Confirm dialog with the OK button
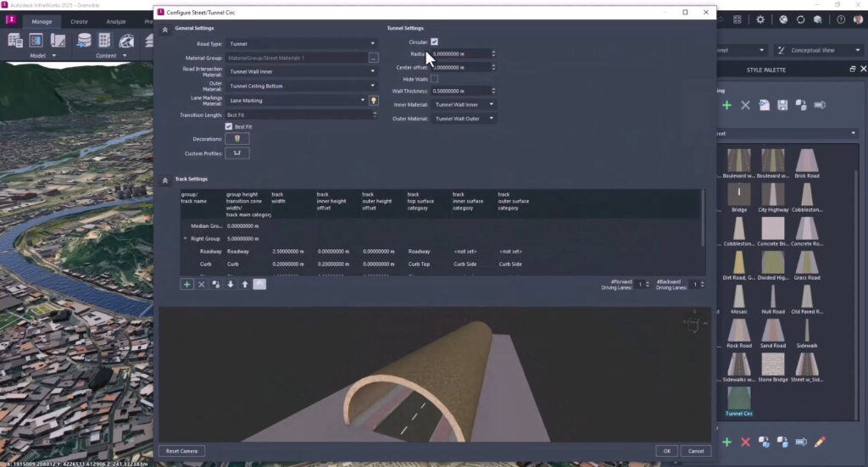Screen dimensions: 868x467 (666, 451)
